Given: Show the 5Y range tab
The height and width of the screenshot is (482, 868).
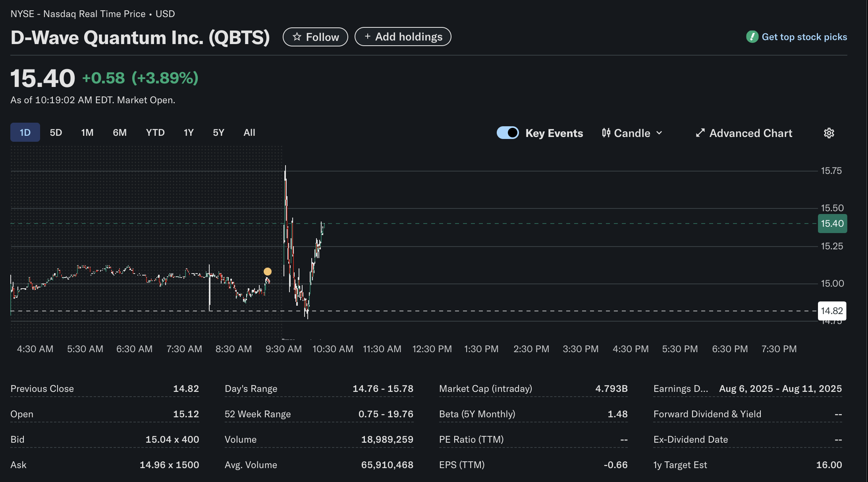Looking at the screenshot, I should 218,132.
